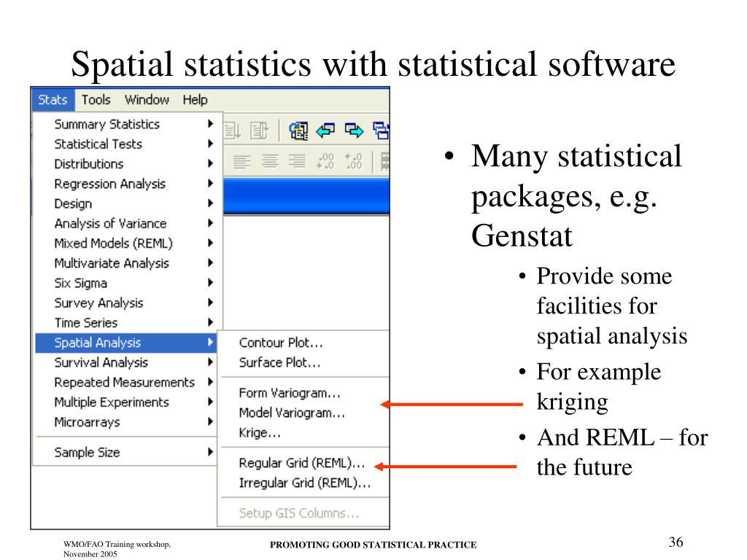Click slide number 36

click(x=676, y=542)
